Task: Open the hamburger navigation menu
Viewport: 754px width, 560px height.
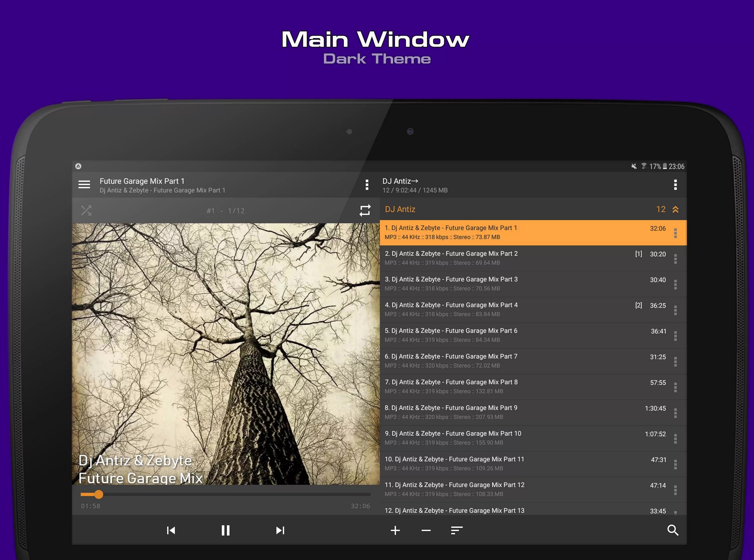Action: point(84,184)
